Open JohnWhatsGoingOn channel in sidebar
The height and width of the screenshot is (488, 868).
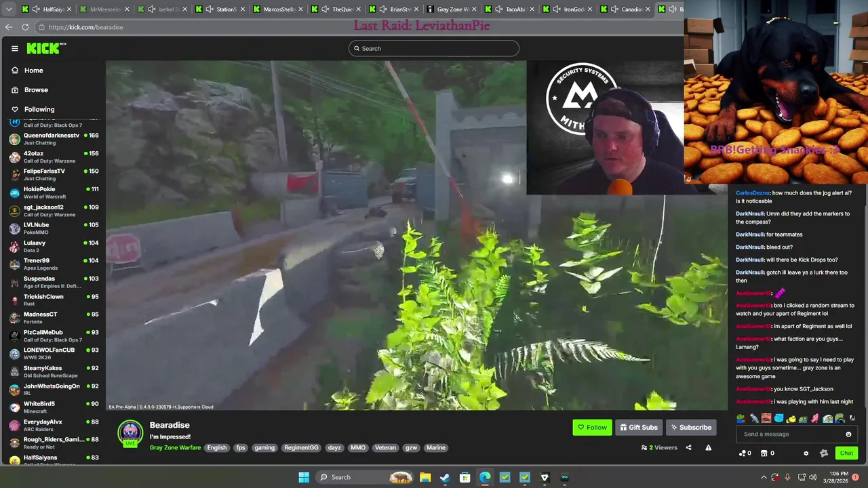point(53,389)
